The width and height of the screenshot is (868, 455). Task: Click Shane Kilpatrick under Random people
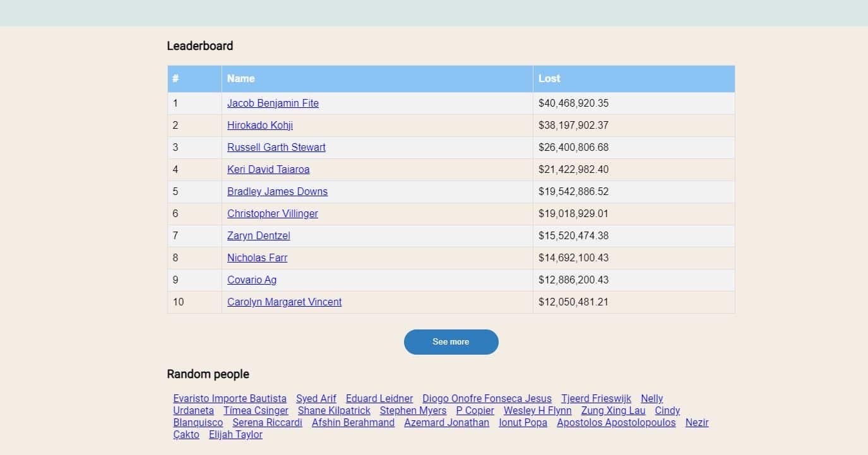[334, 410]
